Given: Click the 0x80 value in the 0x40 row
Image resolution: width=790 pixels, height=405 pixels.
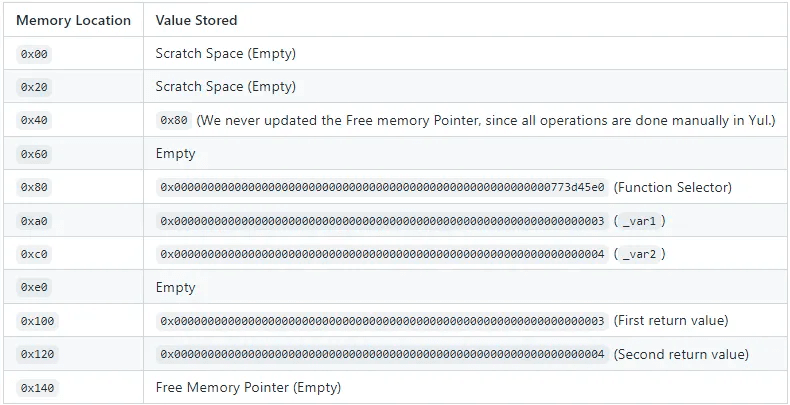Looking at the screenshot, I should click(173, 120).
